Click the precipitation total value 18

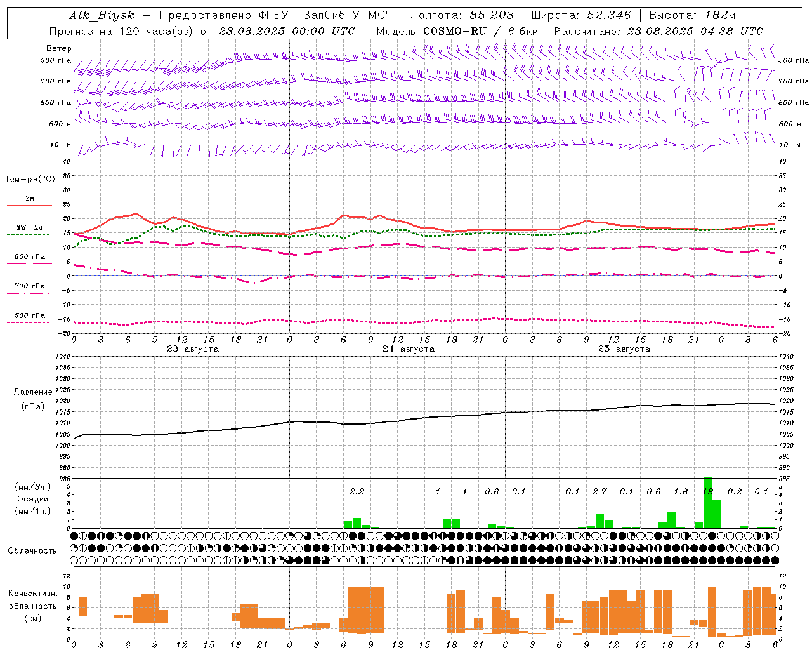(x=708, y=491)
